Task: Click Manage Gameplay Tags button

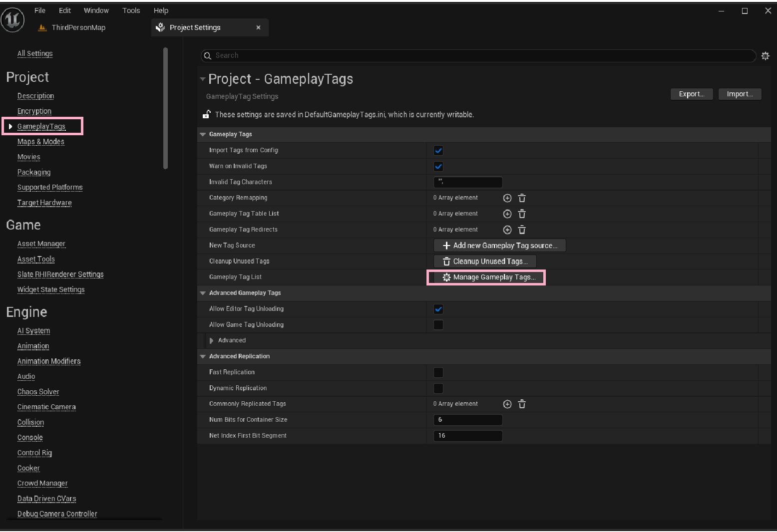Action: click(486, 277)
